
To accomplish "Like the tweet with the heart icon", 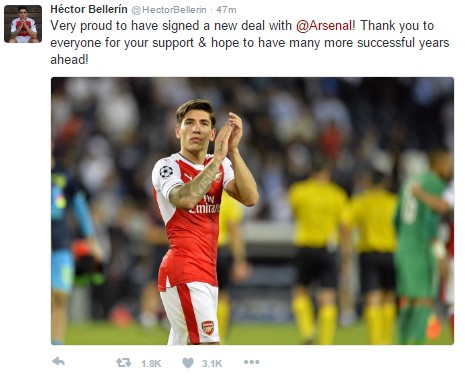I will 188,363.
